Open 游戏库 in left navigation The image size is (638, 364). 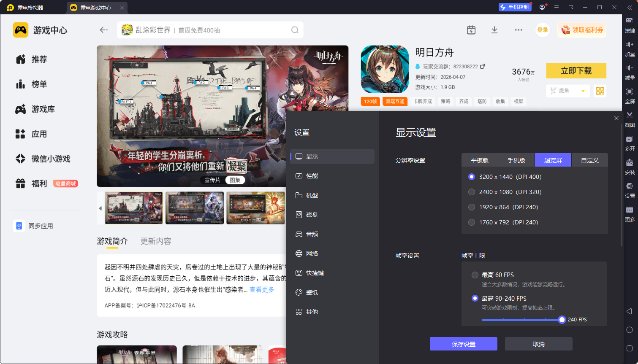[x=35, y=109]
